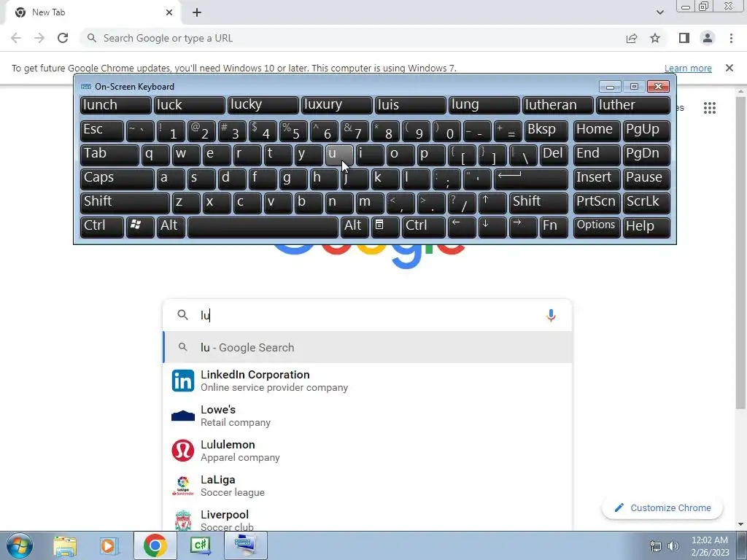This screenshot has height=560, width=747.
Task: Pick the 'luxury' word prediction
Action: tap(337, 105)
